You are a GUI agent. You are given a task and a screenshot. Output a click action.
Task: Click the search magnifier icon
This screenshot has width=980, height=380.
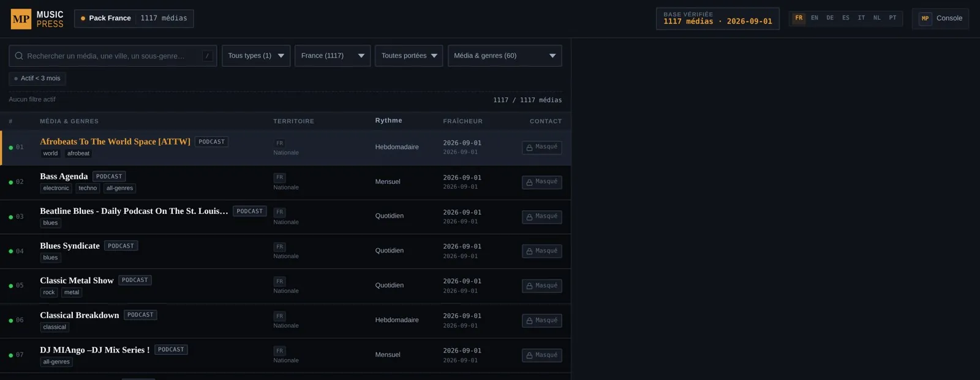click(19, 56)
